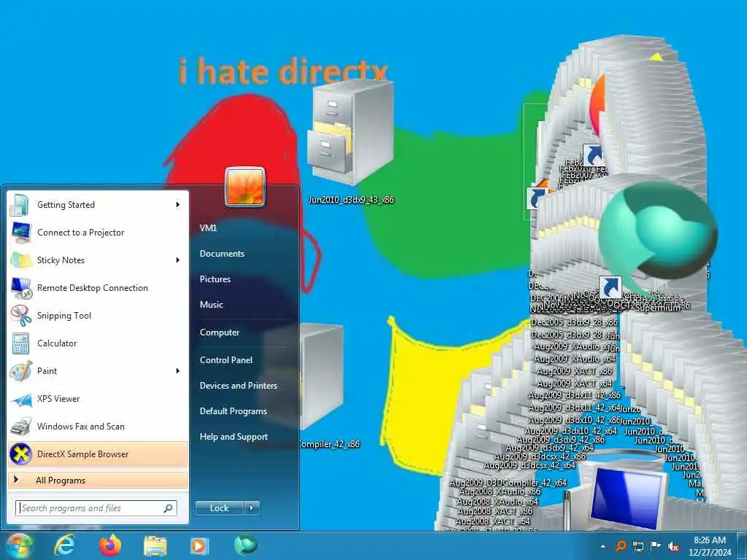Open Getting Started from the Start menu
The image size is (747, 560).
click(x=98, y=205)
